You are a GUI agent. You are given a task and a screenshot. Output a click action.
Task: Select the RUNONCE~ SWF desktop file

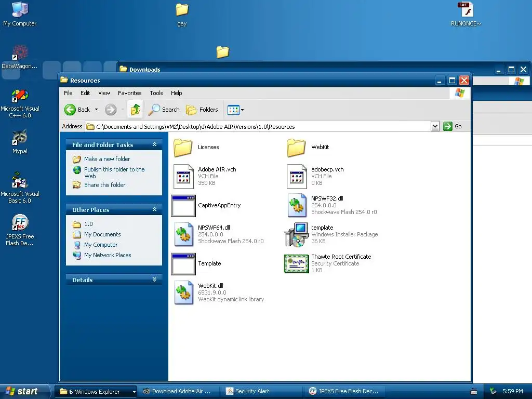[465, 14]
